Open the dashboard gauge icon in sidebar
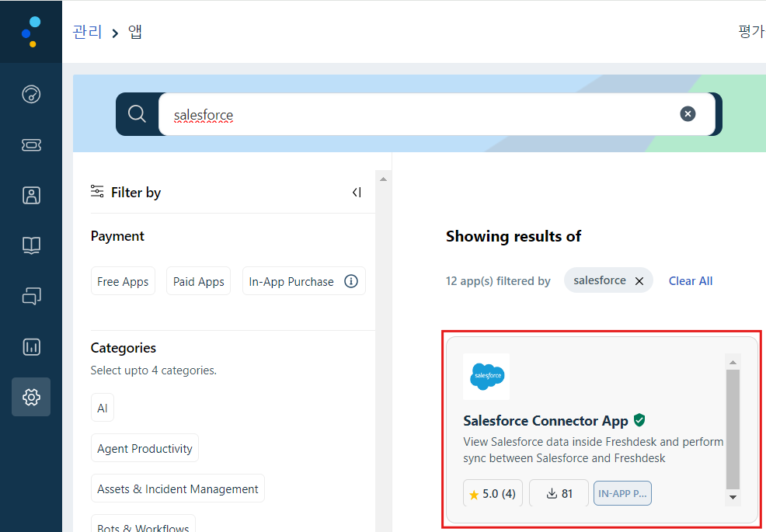The image size is (766, 532). point(31,94)
